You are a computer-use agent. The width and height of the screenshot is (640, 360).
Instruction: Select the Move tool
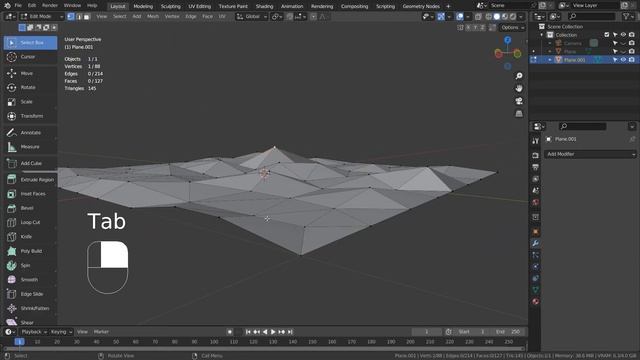pos(30,73)
